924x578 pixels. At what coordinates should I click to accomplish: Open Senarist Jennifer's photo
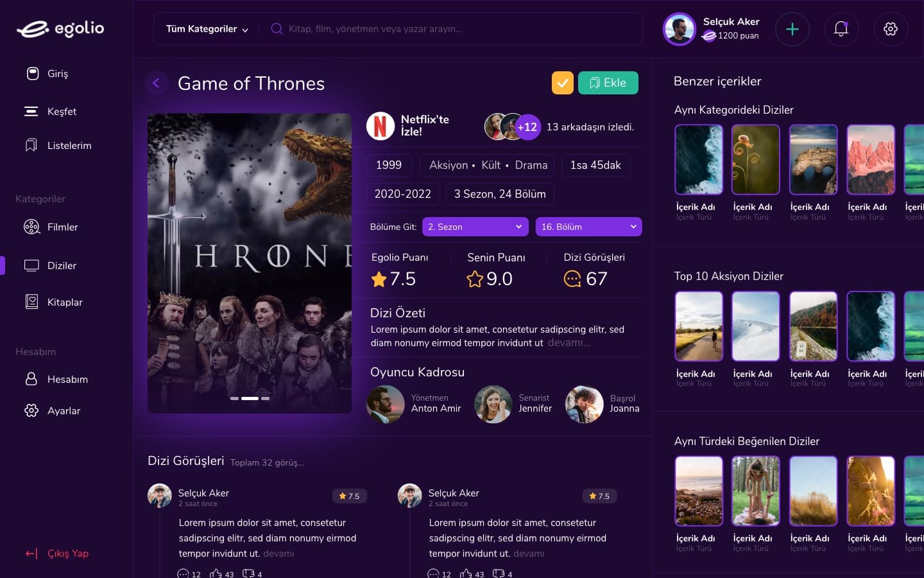(x=493, y=404)
